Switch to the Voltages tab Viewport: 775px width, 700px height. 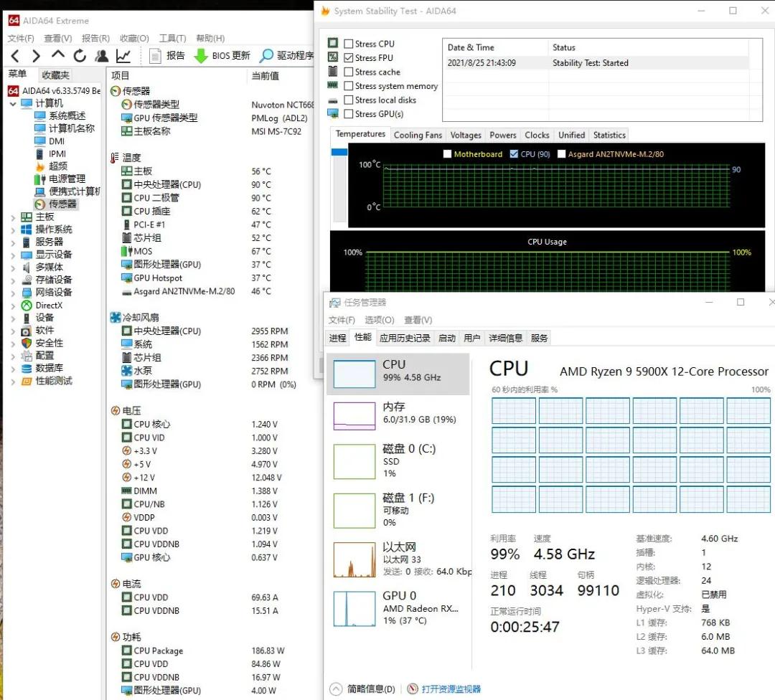click(x=465, y=135)
